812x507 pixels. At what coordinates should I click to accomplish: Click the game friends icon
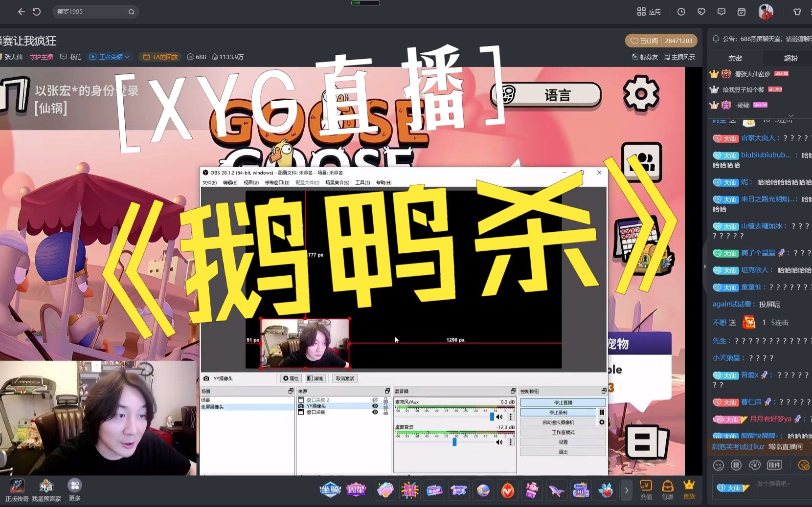coord(641,162)
